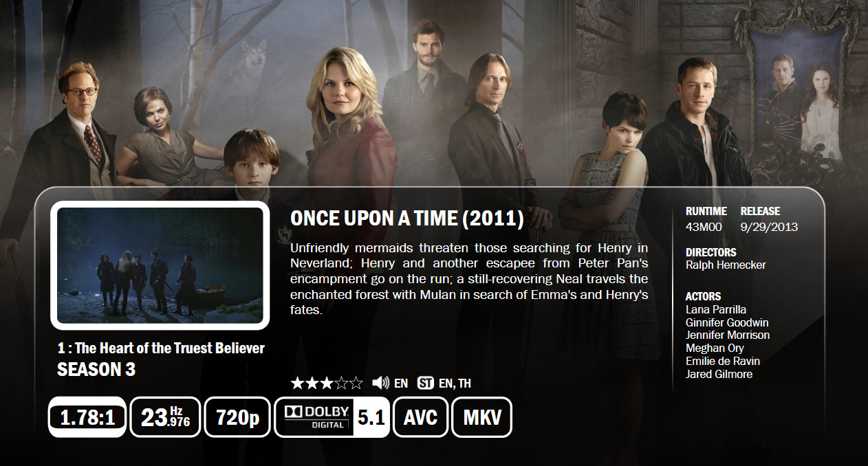Click the 1.78:1 aspect ratio badge
Screen dimensions: 868x466
click(x=87, y=417)
